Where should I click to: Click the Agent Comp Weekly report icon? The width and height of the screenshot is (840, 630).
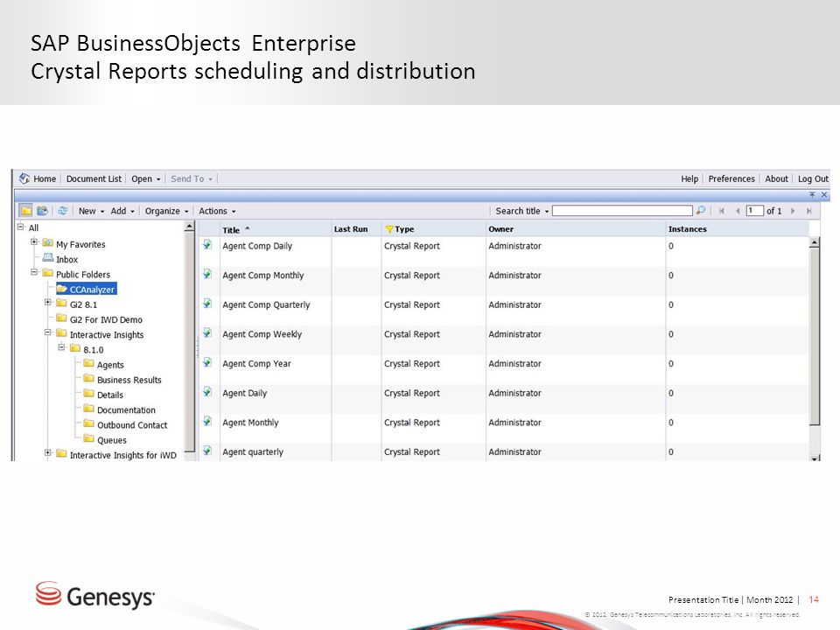click(x=207, y=333)
